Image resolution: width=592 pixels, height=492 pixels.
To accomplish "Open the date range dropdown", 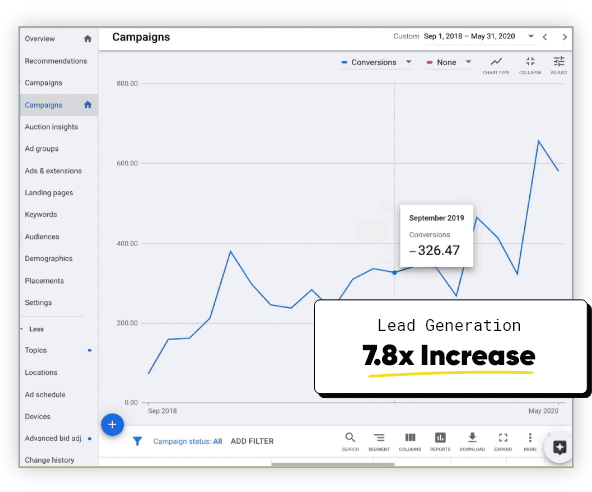I will [531, 36].
